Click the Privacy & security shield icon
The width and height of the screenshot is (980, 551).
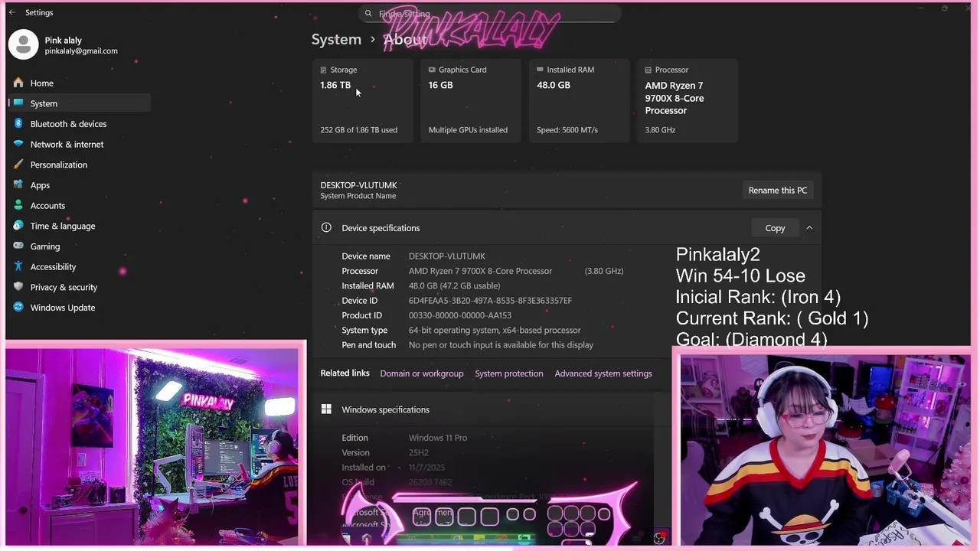coord(18,287)
